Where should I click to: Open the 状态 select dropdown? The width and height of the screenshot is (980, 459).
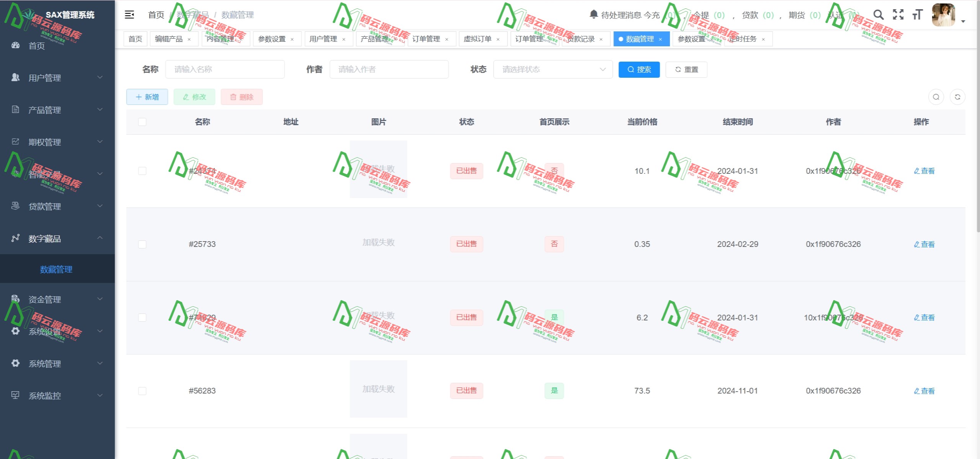pos(553,69)
